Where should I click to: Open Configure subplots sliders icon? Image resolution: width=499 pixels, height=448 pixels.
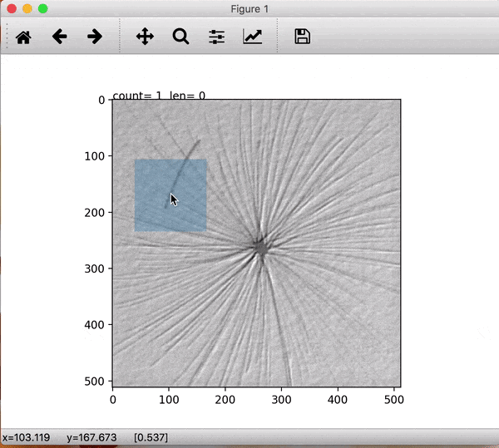(x=217, y=37)
